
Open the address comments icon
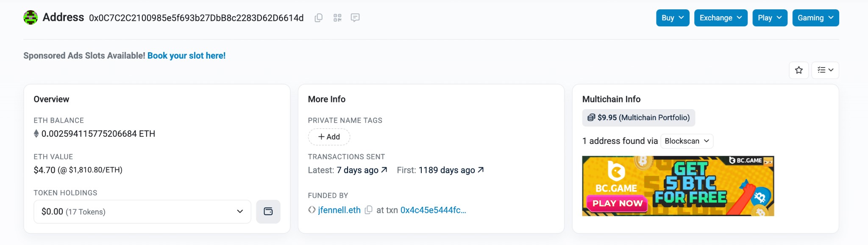tap(355, 18)
